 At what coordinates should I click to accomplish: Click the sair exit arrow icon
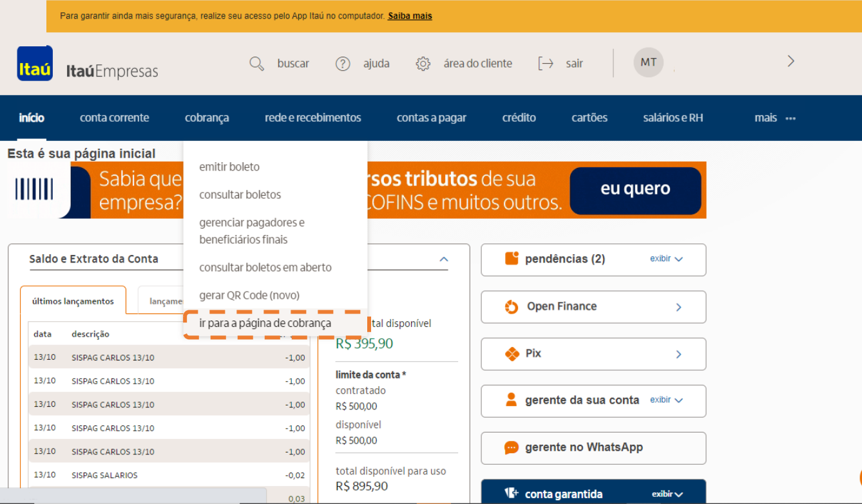click(x=546, y=64)
